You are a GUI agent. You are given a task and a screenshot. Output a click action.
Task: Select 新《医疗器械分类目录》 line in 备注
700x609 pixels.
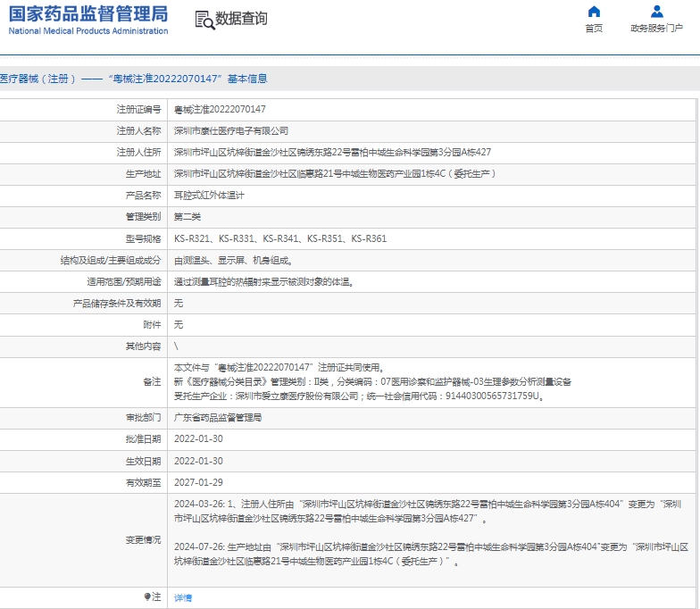373,382
